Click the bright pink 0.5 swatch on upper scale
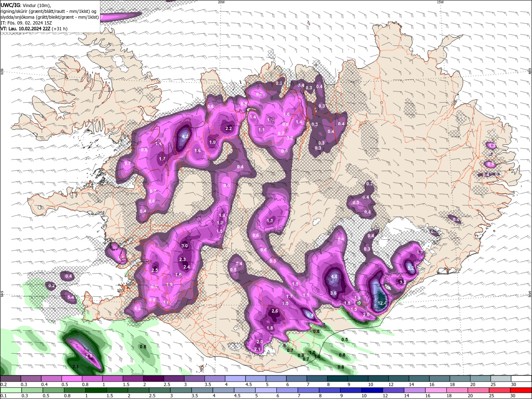This screenshot has height=399, width=532. point(72,379)
